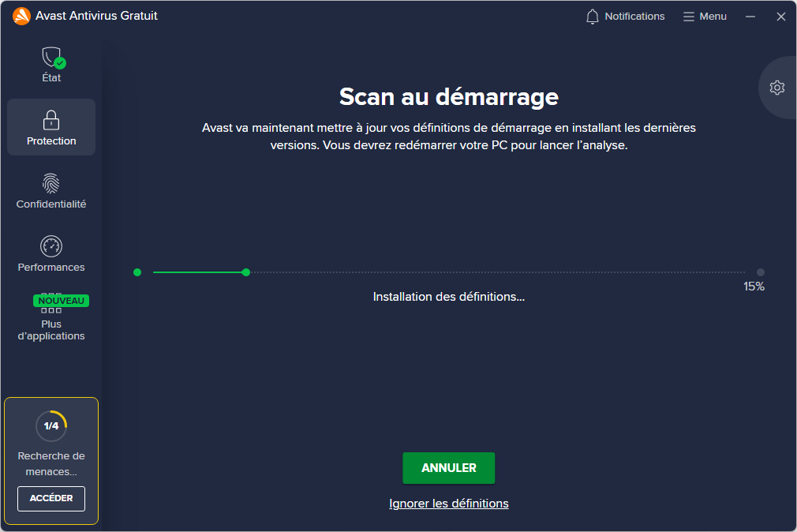Open the État shield status icon

54,58
